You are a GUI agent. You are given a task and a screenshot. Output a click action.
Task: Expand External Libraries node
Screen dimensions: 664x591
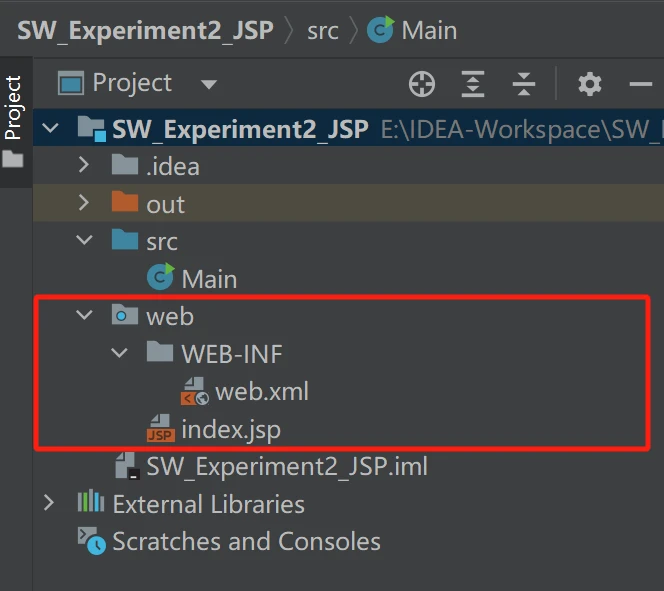point(49,504)
